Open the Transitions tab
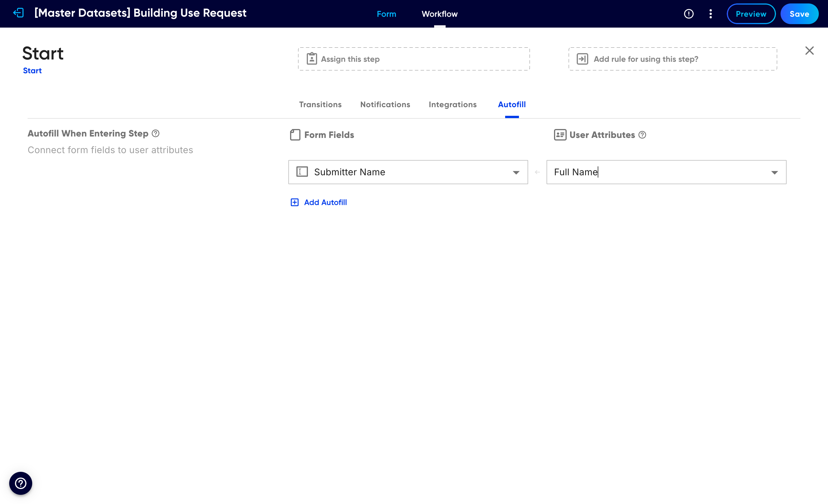 (320, 104)
